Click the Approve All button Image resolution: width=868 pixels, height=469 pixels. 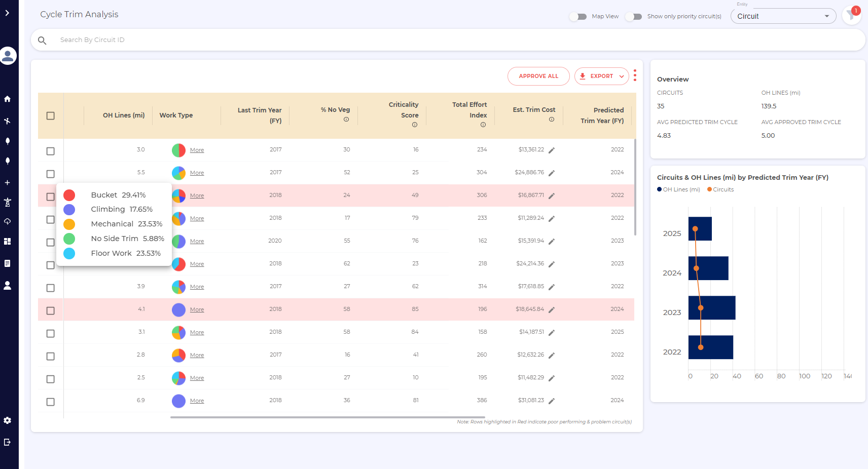coord(538,76)
